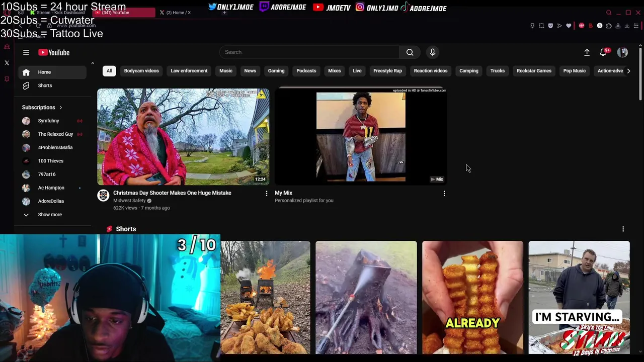Select the Bodycam videos chip
644x362 pixels.
[141, 71]
